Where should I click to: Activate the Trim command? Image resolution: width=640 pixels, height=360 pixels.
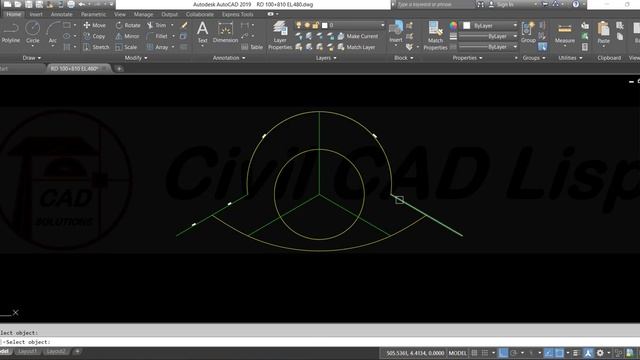157,25
